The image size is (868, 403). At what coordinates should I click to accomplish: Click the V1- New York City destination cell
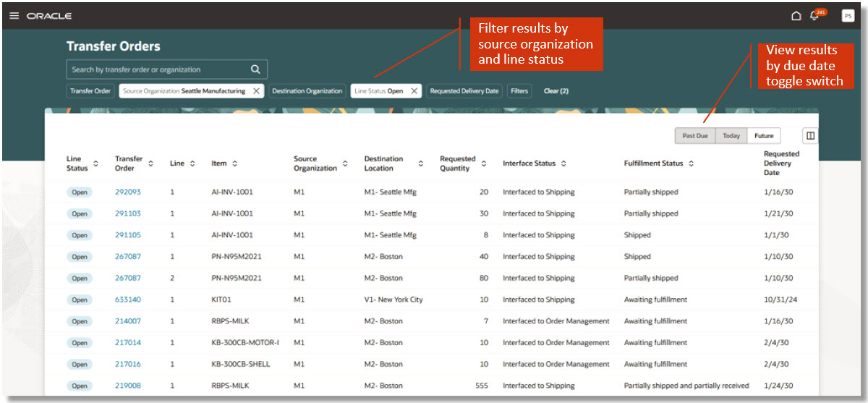tap(393, 300)
